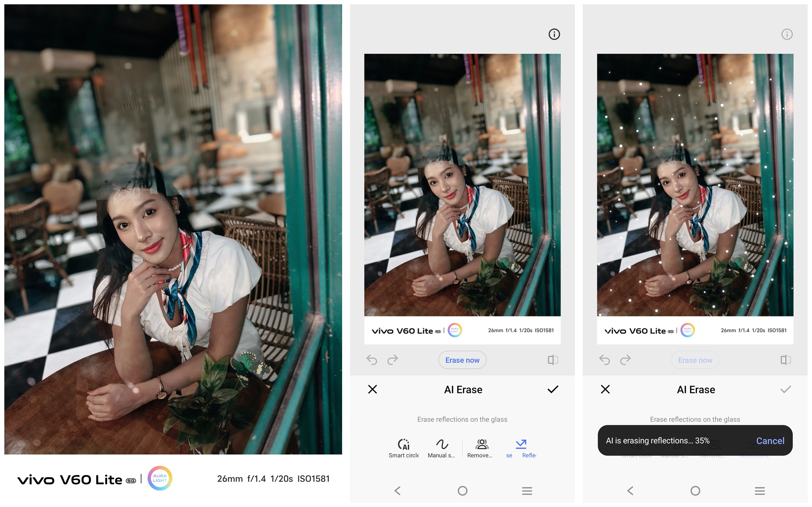Click the "AI is erasing reflections... 35%" toast
Image resolution: width=812 pixels, height=507 pixels.
point(657,441)
